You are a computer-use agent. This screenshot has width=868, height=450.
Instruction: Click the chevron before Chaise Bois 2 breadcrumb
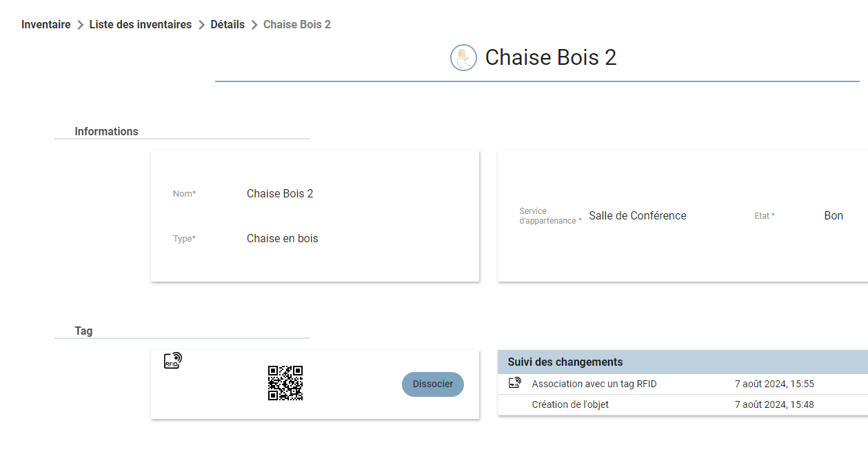[254, 25]
